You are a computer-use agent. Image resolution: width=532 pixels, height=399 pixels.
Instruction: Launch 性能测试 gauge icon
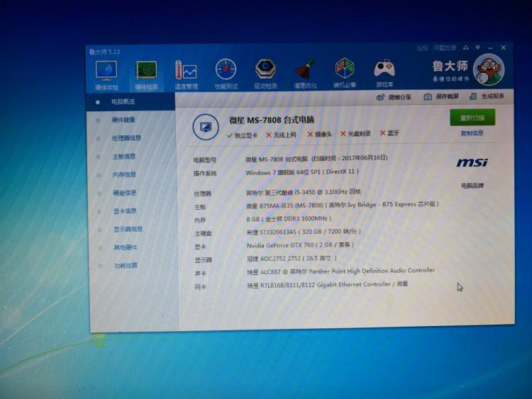click(x=226, y=74)
